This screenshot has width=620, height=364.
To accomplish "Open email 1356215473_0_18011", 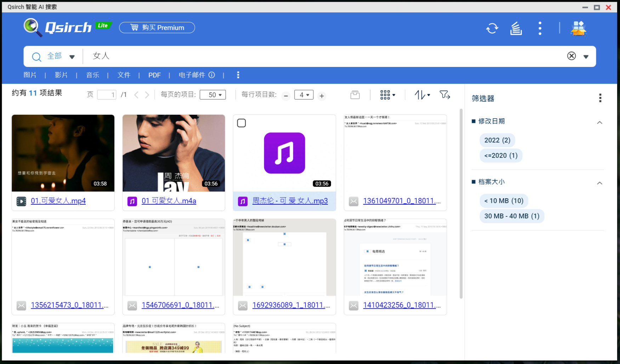I will coord(70,305).
